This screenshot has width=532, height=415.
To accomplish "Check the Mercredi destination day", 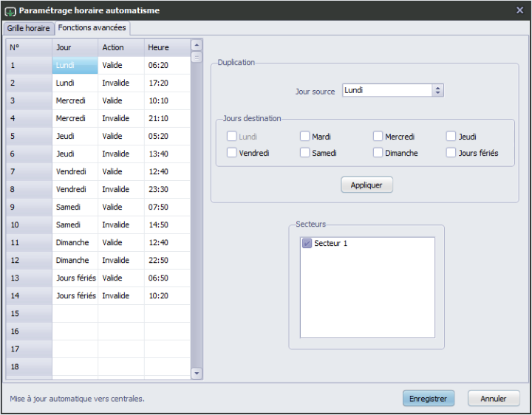I will pyautogui.click(x=378, y=137).
